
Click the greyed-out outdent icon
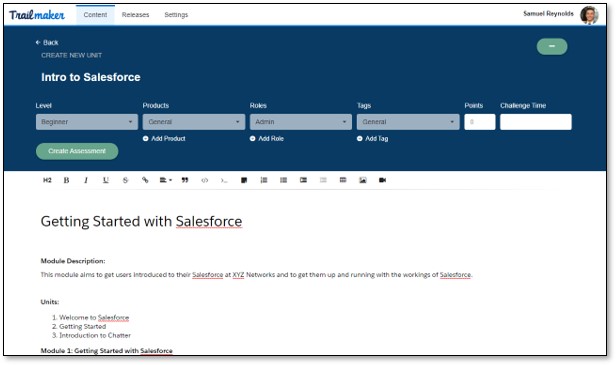tap(323, 180)
